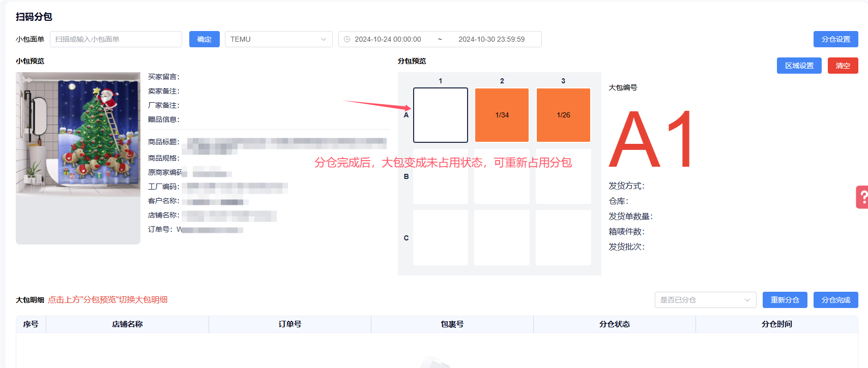Click the 发货单数量 label
The width and height of the screenshot is (868, 368).
point(630,217)
